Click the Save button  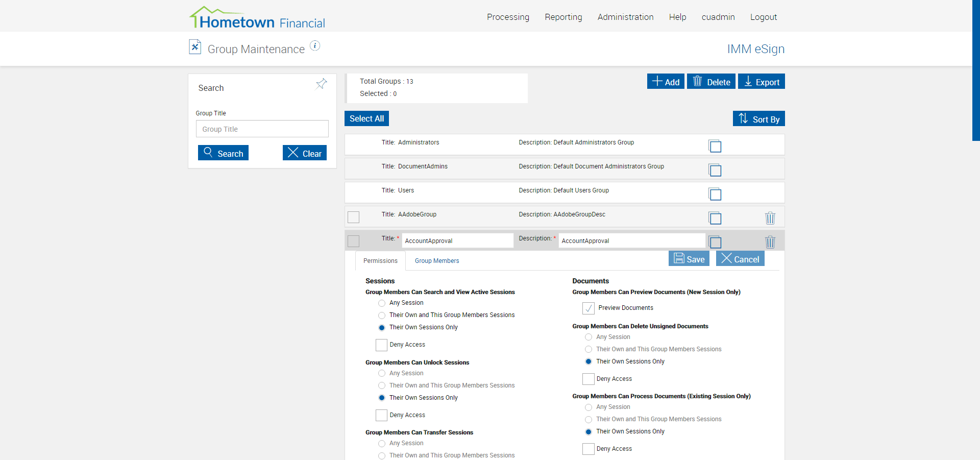(689, 259)
